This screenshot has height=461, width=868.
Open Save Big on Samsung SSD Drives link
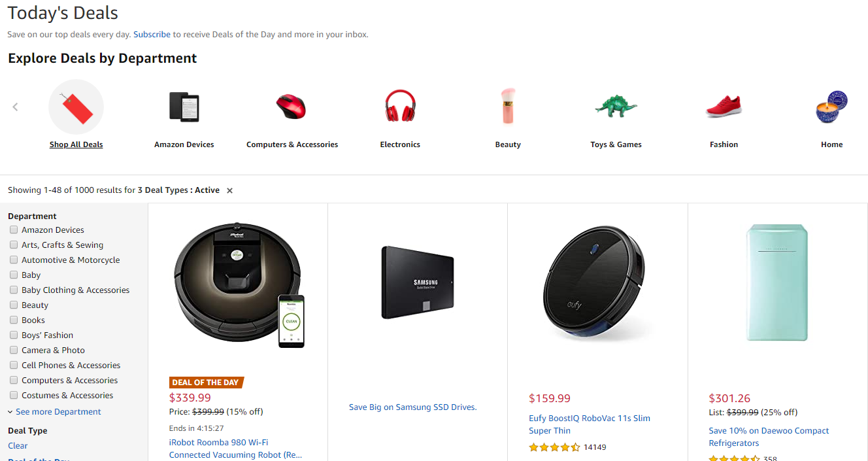tap(413, 407)
